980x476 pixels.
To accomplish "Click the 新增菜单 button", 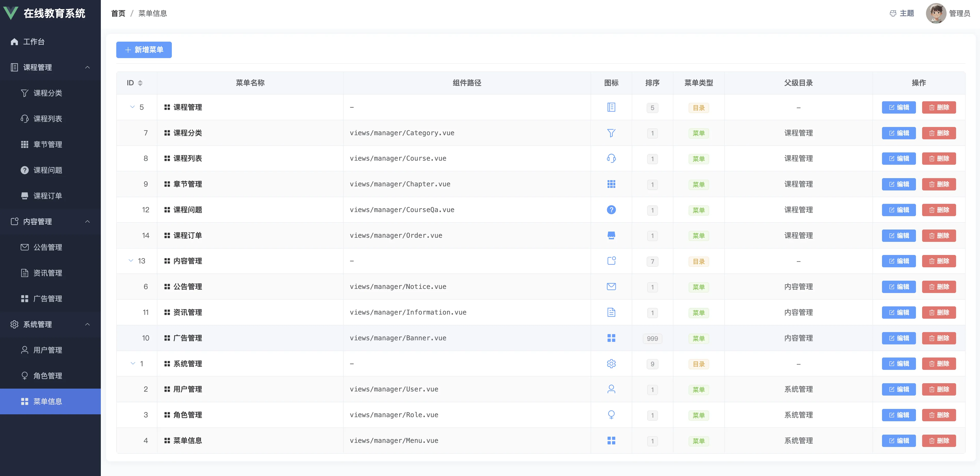I will pos(144,50).
